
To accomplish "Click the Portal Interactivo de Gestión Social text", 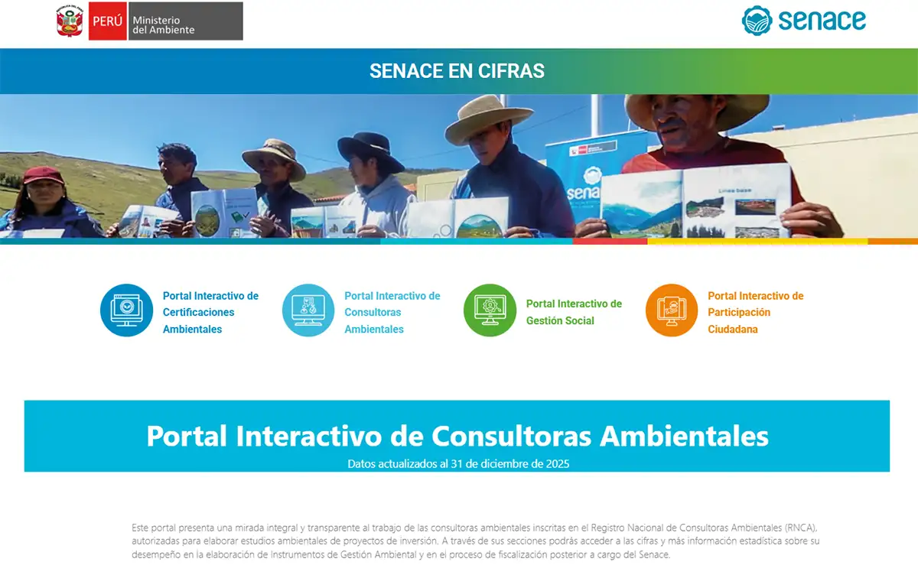I will click(x=574, y=310).
